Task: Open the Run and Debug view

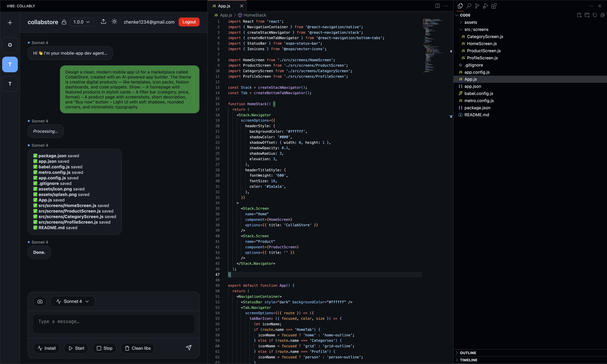Action: (x=485, y=6)
